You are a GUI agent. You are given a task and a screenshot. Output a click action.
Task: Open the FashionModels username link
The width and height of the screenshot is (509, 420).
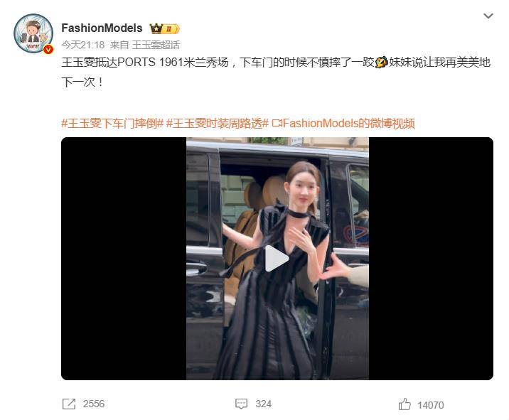click(102, 28)
